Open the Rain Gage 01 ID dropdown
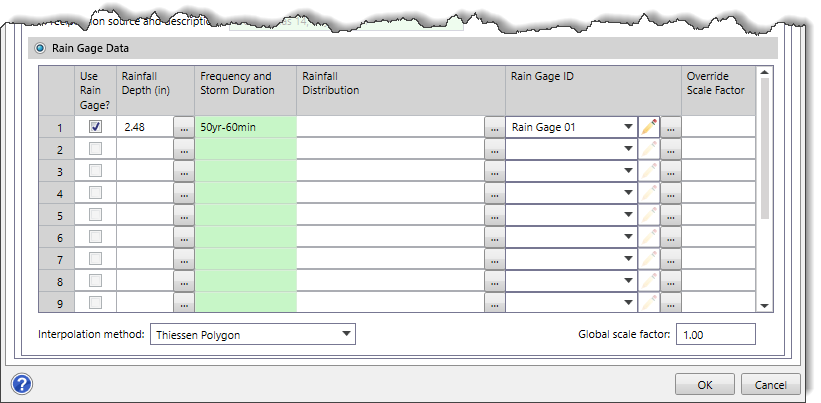Screen dimensions: 821x403 627,127
